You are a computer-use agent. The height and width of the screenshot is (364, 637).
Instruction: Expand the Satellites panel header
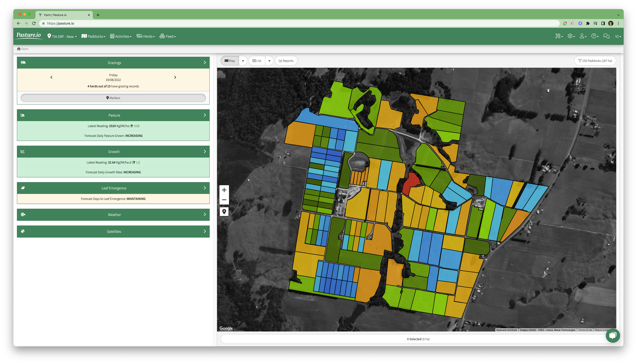(113, 231)
